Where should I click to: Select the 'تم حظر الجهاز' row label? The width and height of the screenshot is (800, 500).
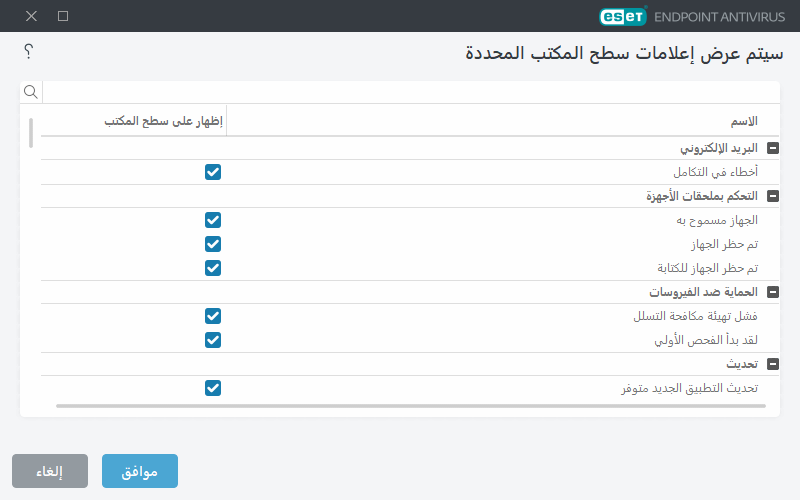point(724,244)
